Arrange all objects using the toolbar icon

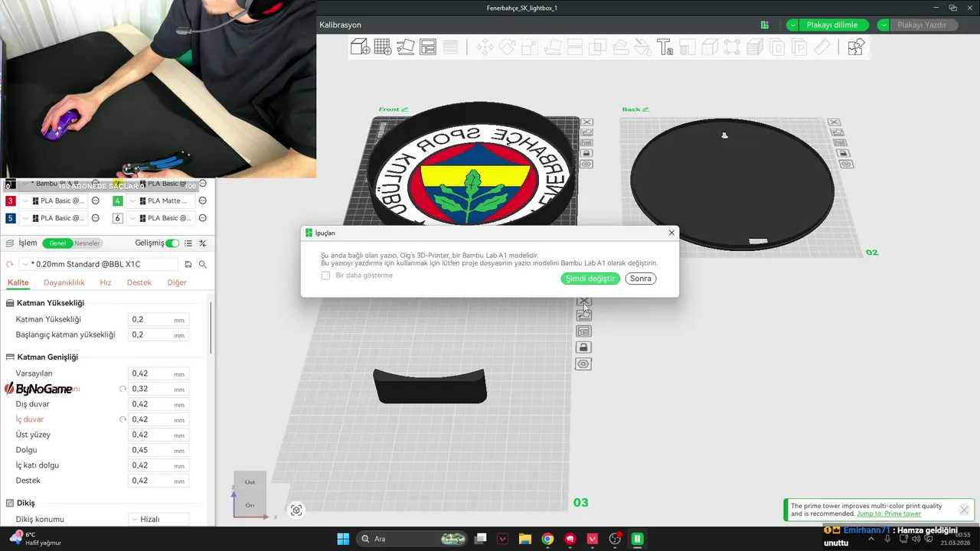(x=428, y=47)
